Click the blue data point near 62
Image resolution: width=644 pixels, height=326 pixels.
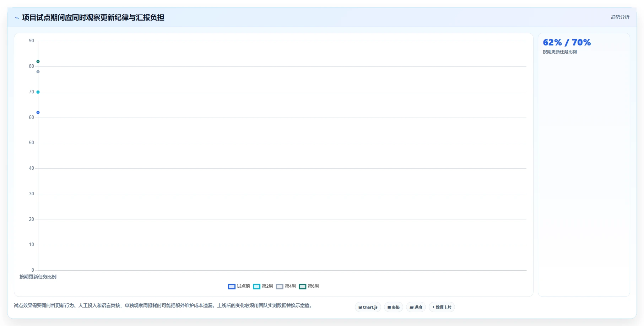click(38, 113)
